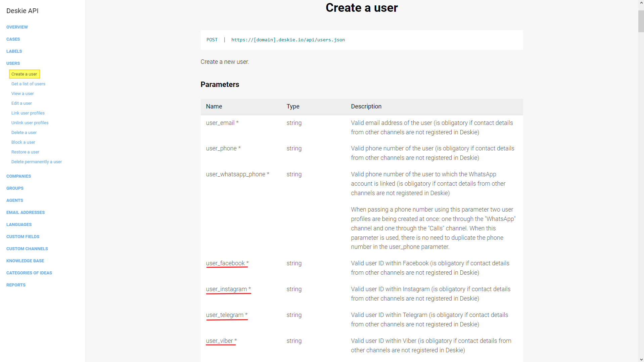
Task: Click the users.json endpoint URL
Action: (x=288, y=40)
